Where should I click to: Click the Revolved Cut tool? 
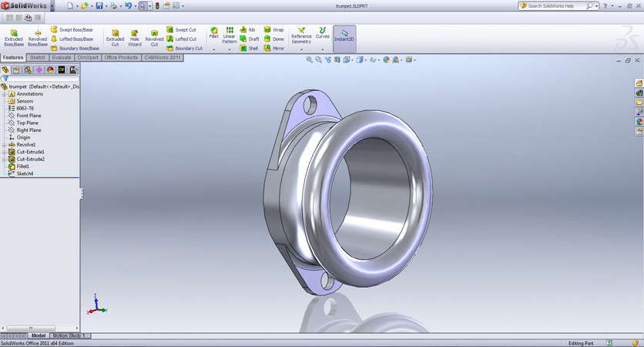coord(154,38)
